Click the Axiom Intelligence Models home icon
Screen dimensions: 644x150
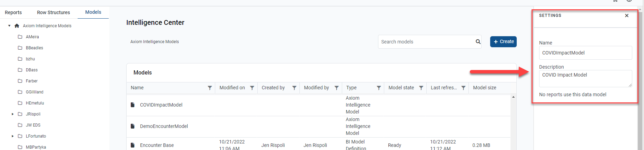click(x=17, y=26)
